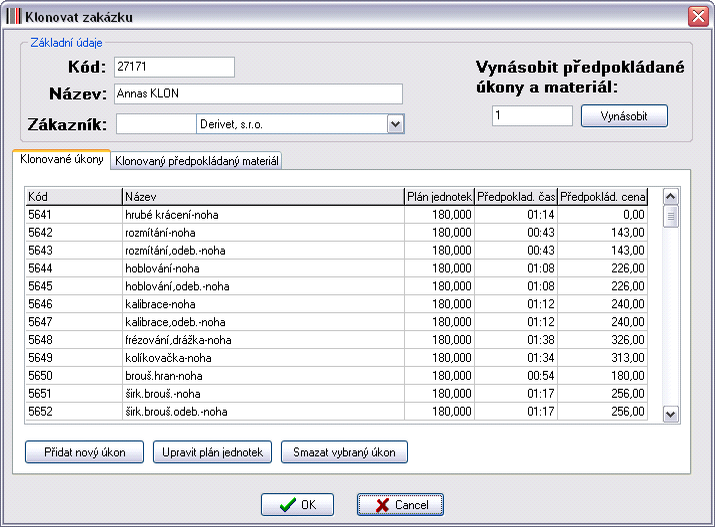Click the Vynásobit button
The width and height of the screenshot is (715, 527).
[x=624, y=116]
